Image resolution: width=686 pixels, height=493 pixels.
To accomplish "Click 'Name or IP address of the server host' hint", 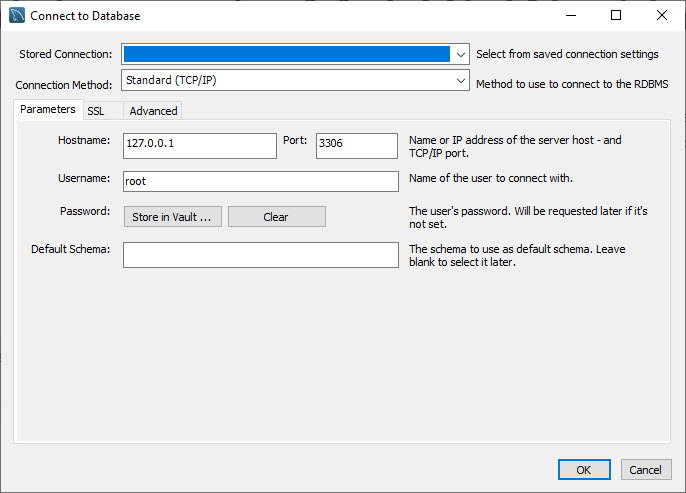I will [x=515, y=147].
